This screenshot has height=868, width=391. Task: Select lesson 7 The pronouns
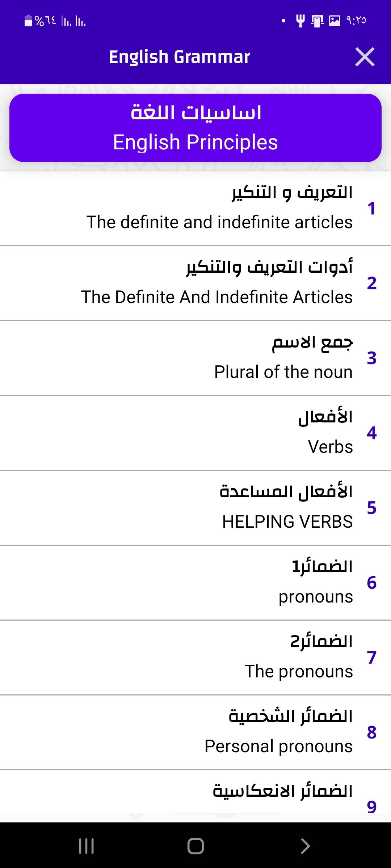[x=195, y=658]
